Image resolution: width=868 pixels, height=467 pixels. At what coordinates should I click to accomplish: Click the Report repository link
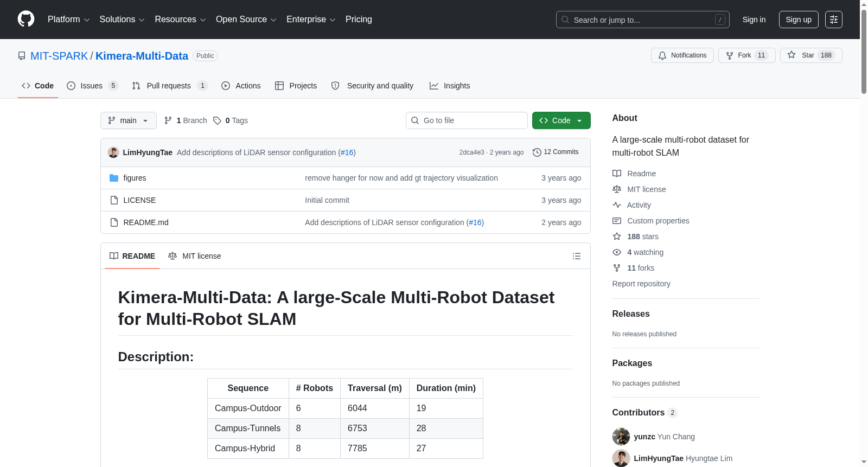[641, 284]
